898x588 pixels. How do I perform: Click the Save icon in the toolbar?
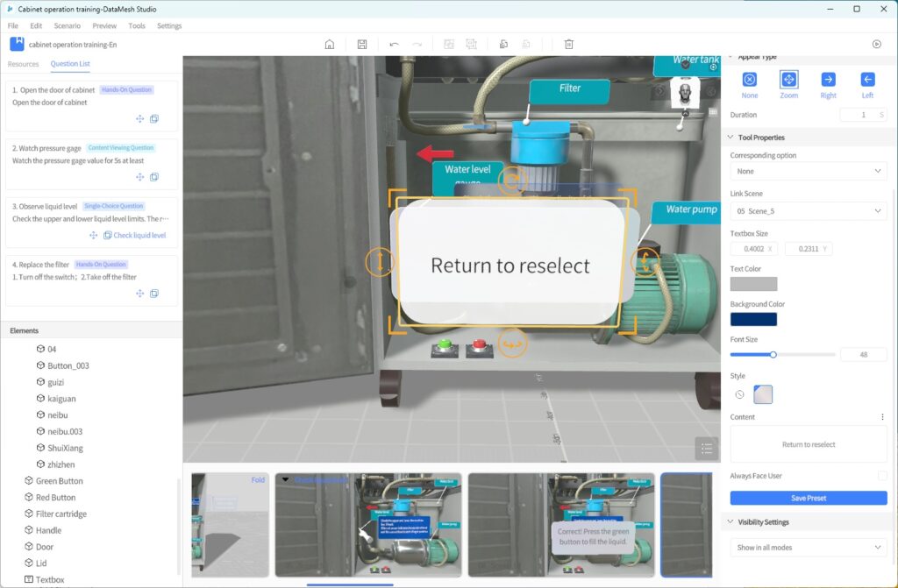click(362, 44)
